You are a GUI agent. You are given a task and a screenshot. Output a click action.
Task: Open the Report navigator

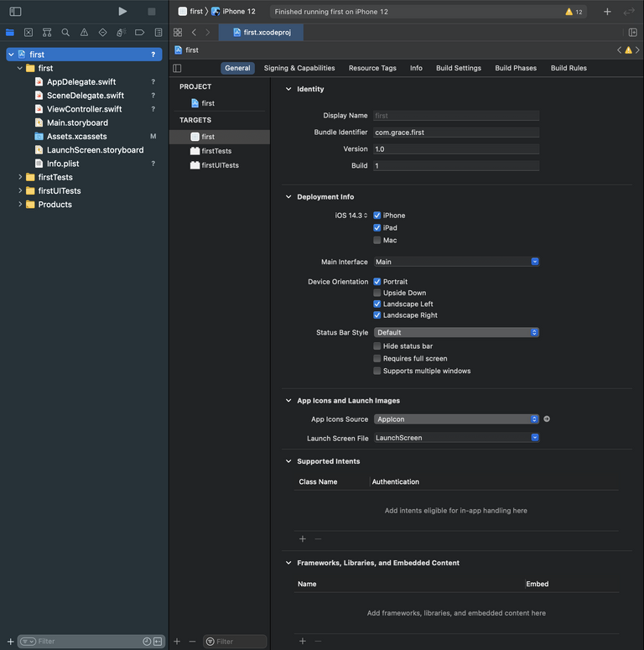158,33
